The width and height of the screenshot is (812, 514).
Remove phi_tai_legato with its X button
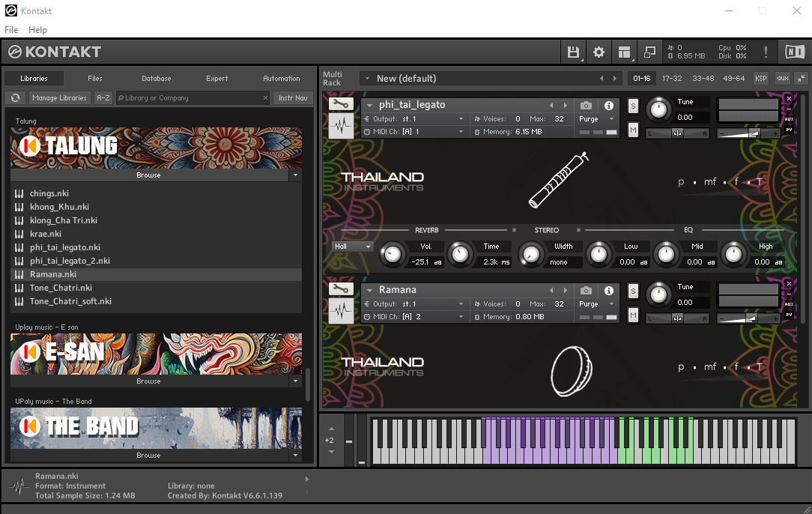(789, 98)
